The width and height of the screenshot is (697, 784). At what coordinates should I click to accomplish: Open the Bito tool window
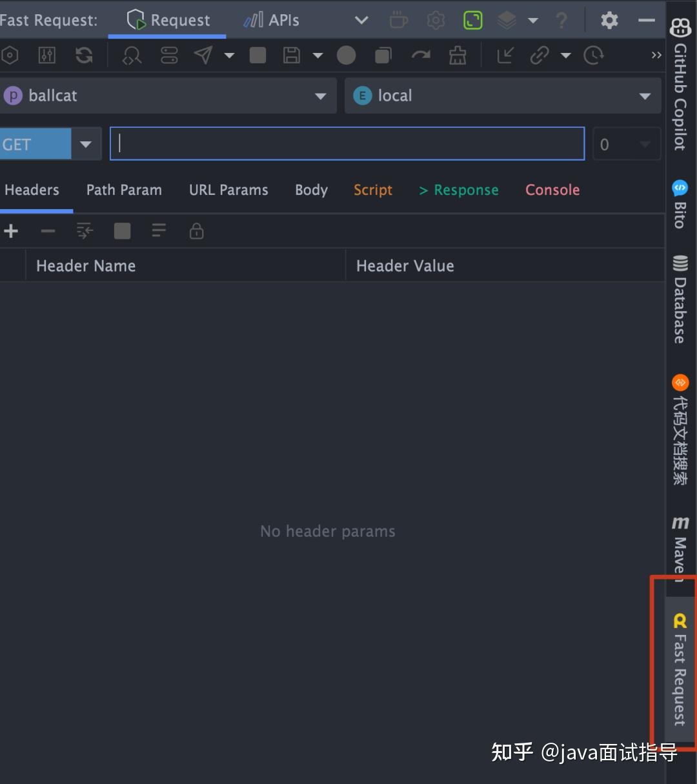pyautogui.click(x=680, y=204)
